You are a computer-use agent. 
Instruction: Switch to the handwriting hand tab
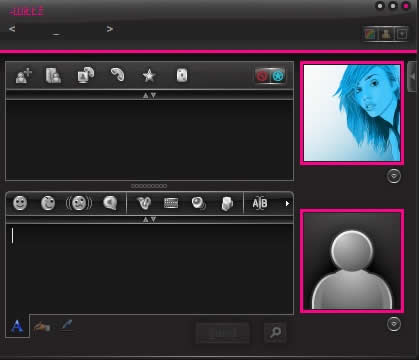(x=42, y=326)
